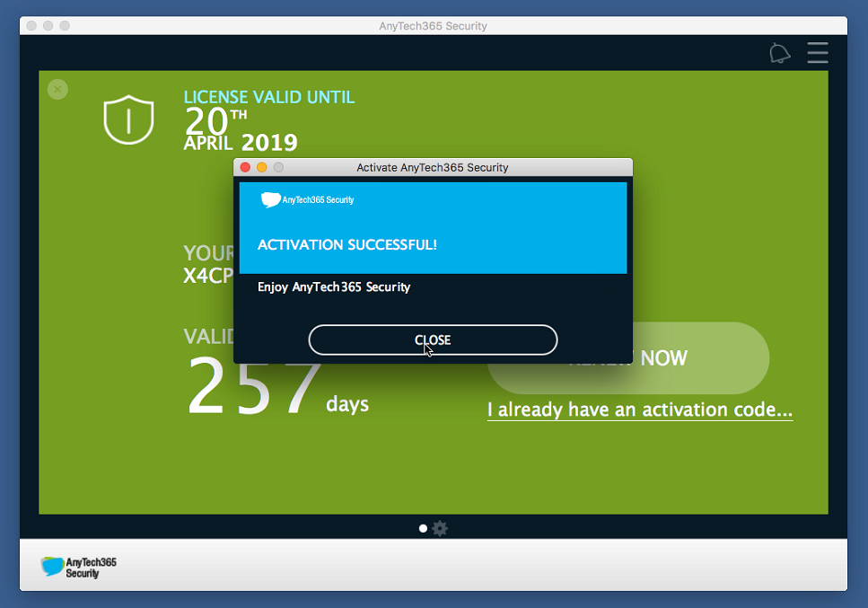Select the white dot page indicator
The width and height of the screenshot is (868, 608).
423,528
